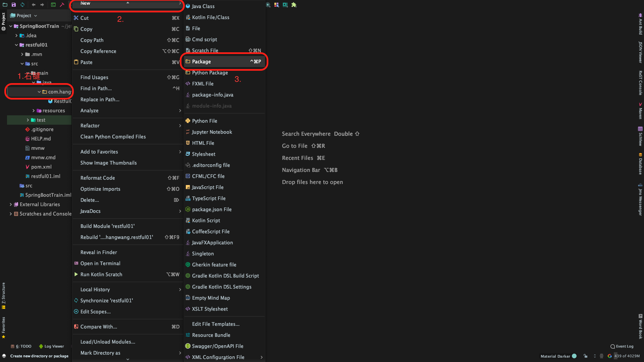Image resolution: width=644 pixels, height=362 pixels.
Task: Click the Save All toolbar icon
Action: tap(13, 5)
